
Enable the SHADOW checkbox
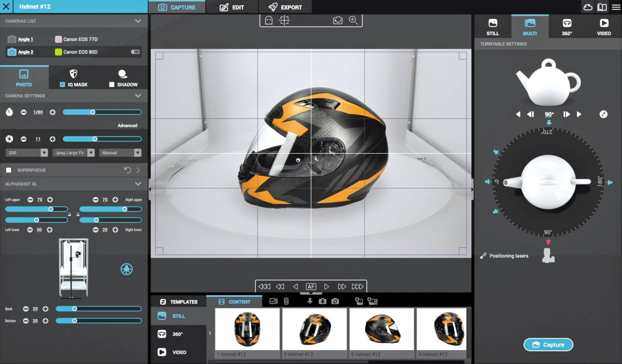[112, 84]
